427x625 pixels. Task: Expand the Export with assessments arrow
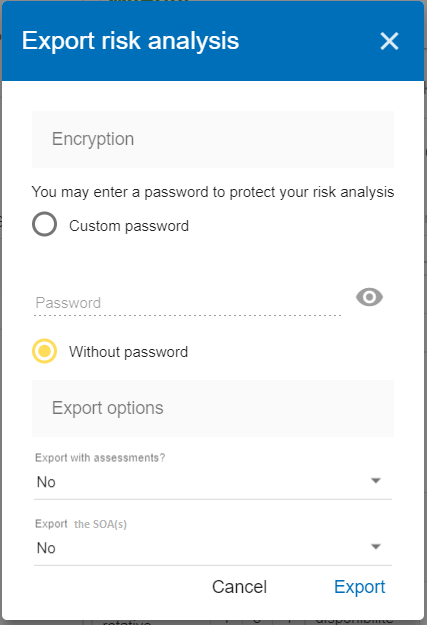376,481
